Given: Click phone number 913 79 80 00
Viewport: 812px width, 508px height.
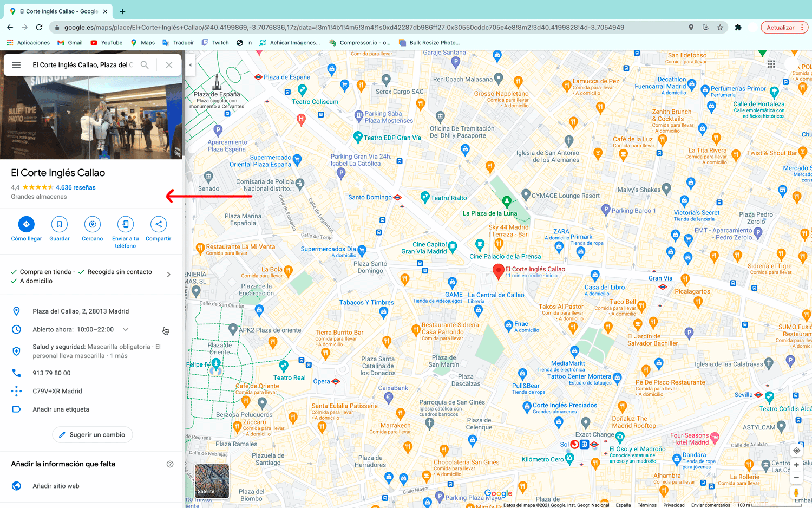Looking at the screenshot, I should click(x=51, y=373).
